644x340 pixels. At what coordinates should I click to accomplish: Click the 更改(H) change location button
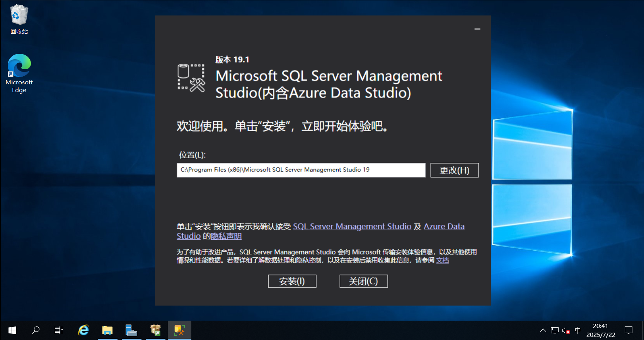[455, 170]
